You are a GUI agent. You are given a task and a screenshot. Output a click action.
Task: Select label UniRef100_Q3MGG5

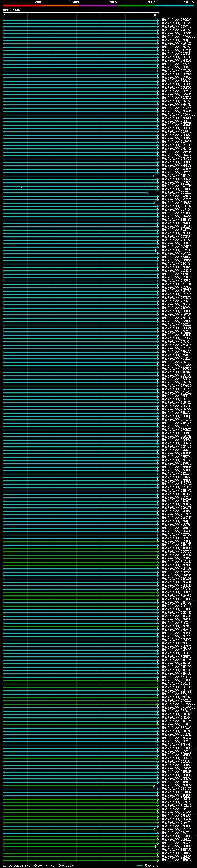tap(177, 179)
